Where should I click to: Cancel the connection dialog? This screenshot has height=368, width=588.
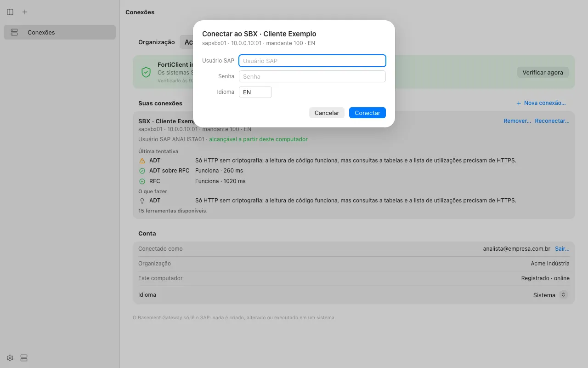[327, 113]
